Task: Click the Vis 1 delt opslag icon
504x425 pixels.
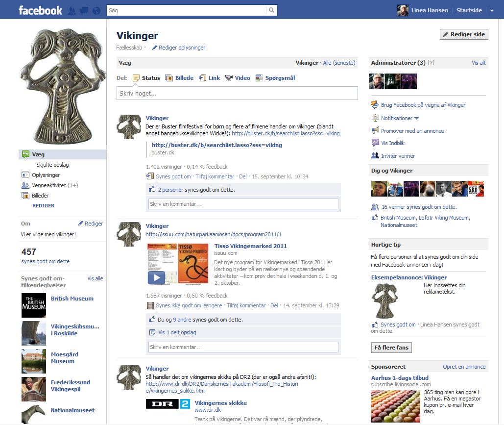Action: (152, 332)
